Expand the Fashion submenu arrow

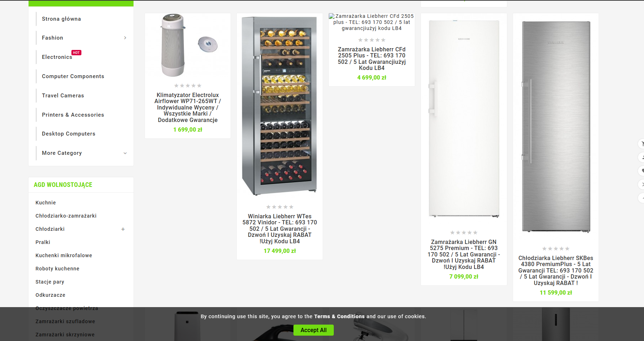tap(125, 38)
